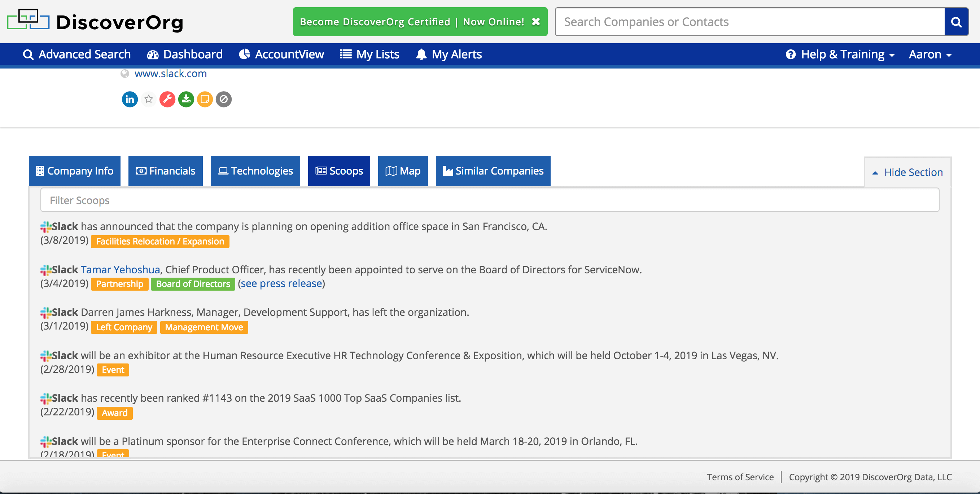
Task: Click the green download icon
Action: [x=186, y=99]
